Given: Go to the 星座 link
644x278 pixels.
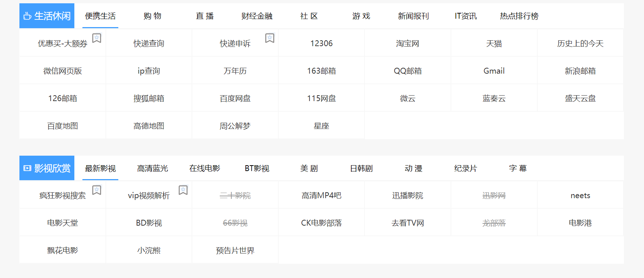Looking at the screenshot, I should 322,126.
